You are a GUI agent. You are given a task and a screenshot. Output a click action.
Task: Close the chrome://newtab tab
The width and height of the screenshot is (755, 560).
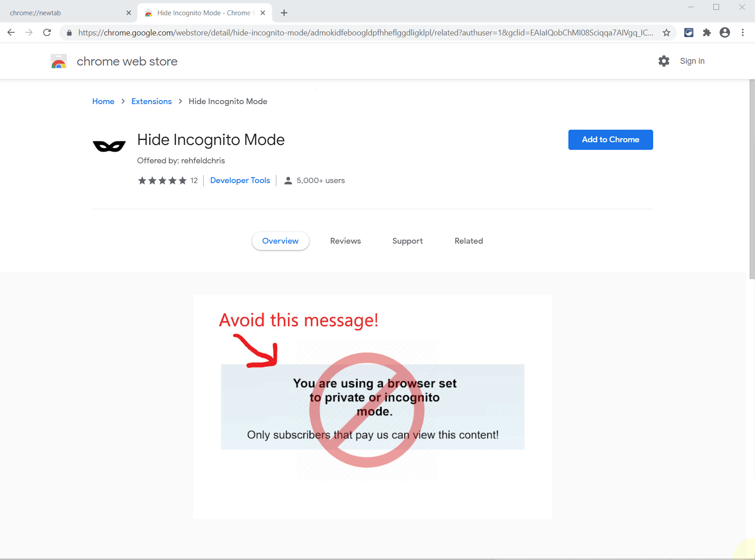[x=129, y=13]
